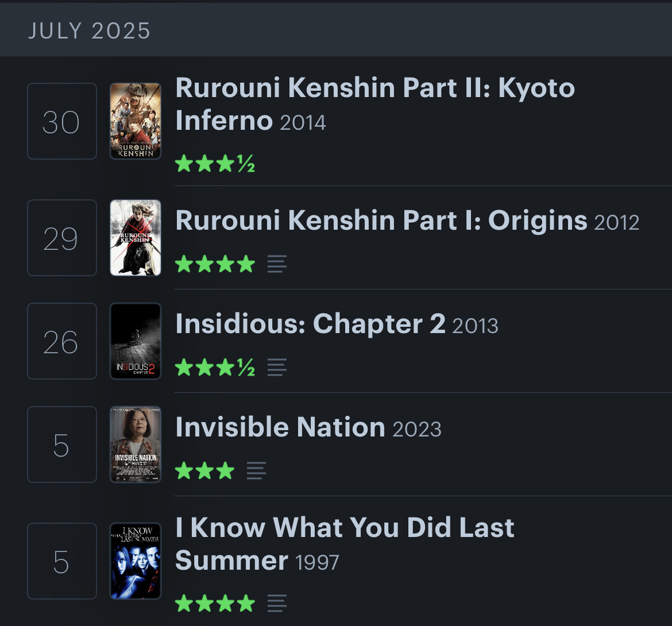The width and height of the screenshot is (672, 626).
Task: Click three-star rating of Invisible Nation
Action: [x=205, y=470]
